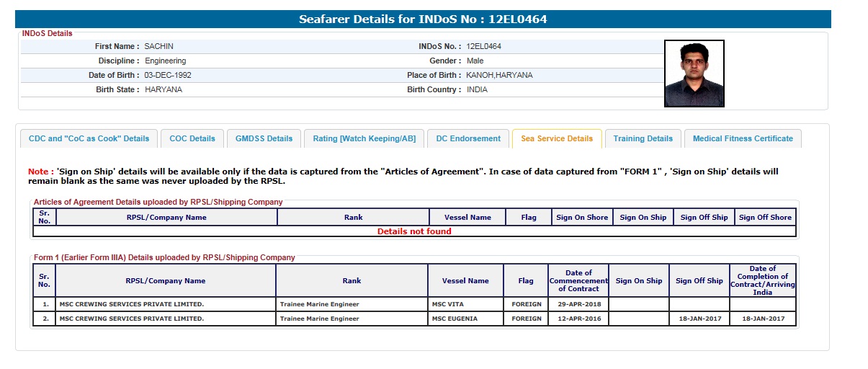Open the CDC and "CoC as Cook" Details tab

(89, 138)
